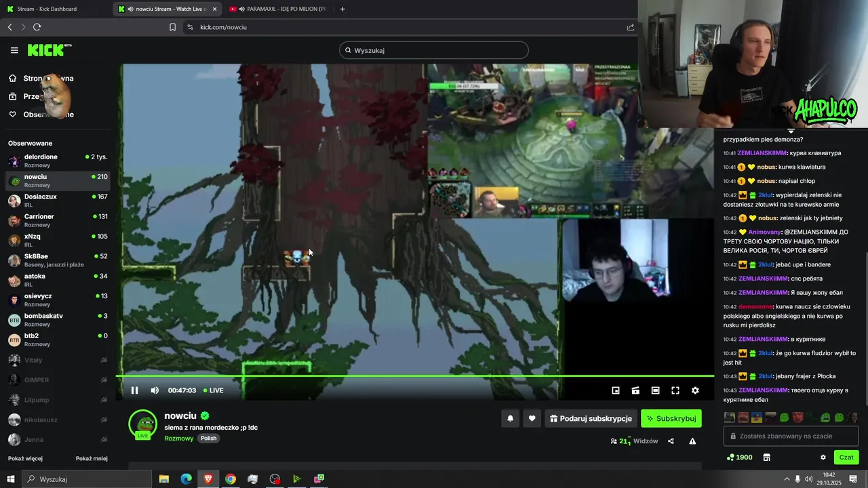Bookmark this page icon
Screen dimensions: 868x488
pyautogui.click(x=172, y=27)
